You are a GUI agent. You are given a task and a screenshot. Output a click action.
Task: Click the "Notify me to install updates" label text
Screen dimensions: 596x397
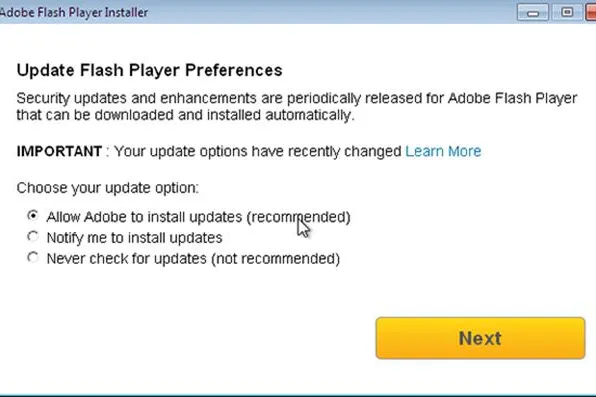[x=135, y=238]
